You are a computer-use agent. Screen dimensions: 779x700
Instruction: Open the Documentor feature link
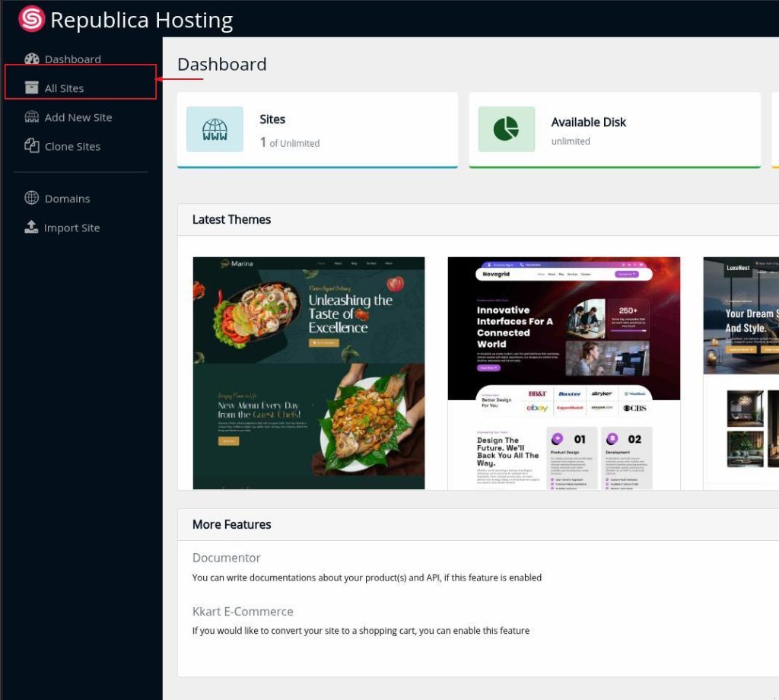(x=226, y=558)
